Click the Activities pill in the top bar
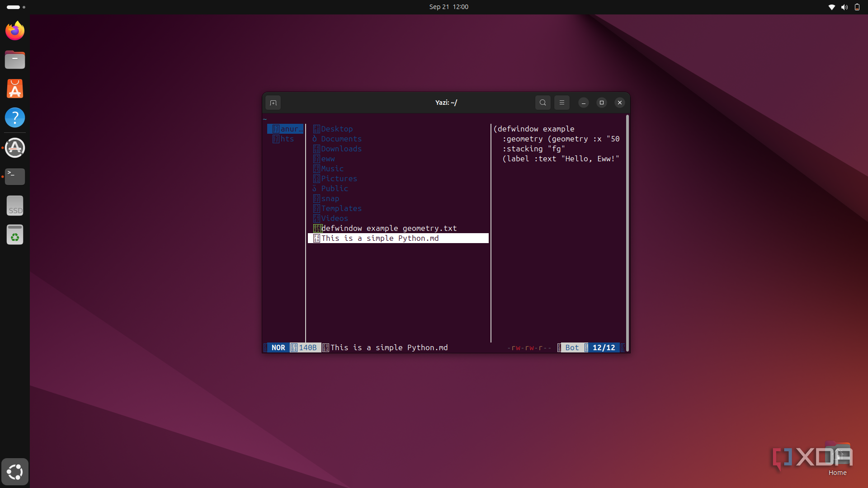 tap(16, 7)
